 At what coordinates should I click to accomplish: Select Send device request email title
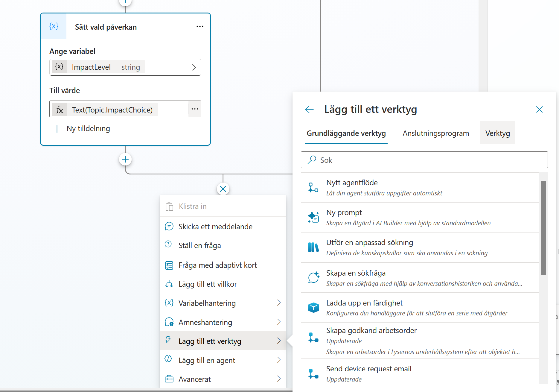369,369
